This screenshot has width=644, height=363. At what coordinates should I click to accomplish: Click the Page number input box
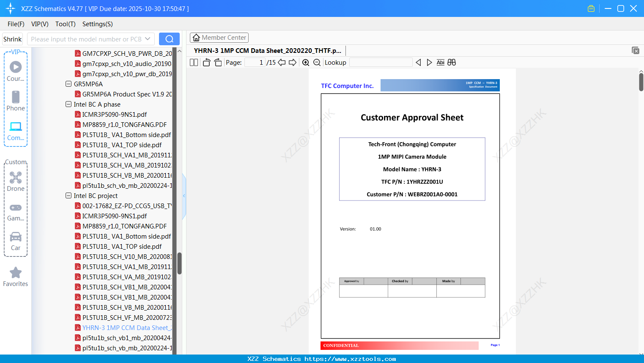pos(255,63)
